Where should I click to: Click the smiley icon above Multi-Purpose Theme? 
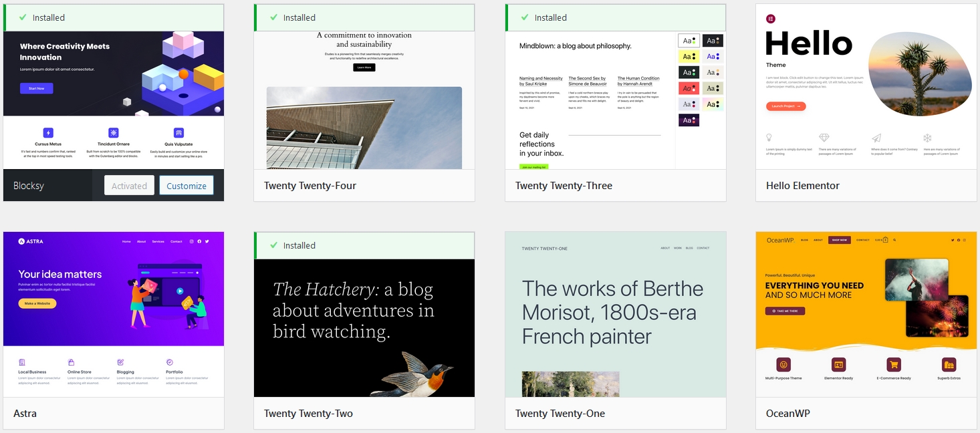click(783, 364)
